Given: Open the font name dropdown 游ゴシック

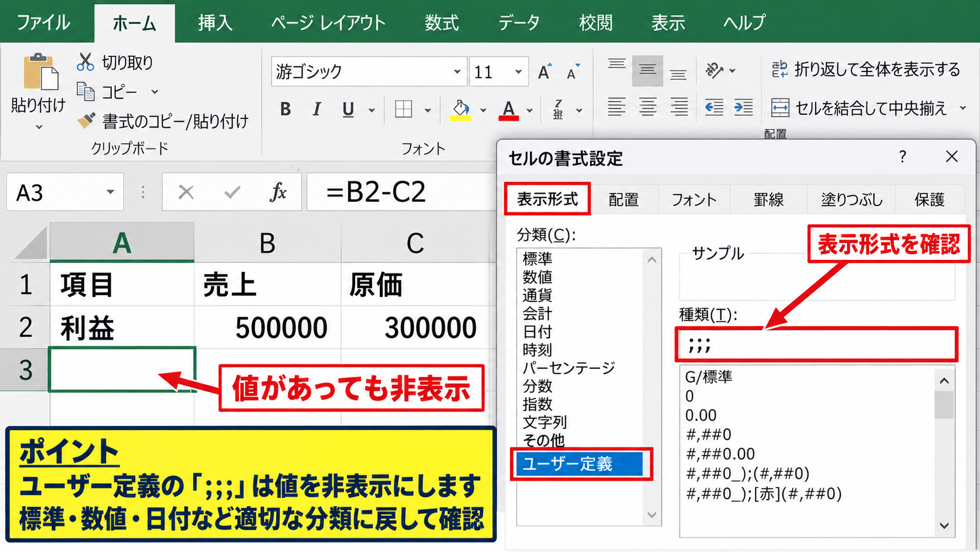Looking at the screenshot, I should (457, 72).
